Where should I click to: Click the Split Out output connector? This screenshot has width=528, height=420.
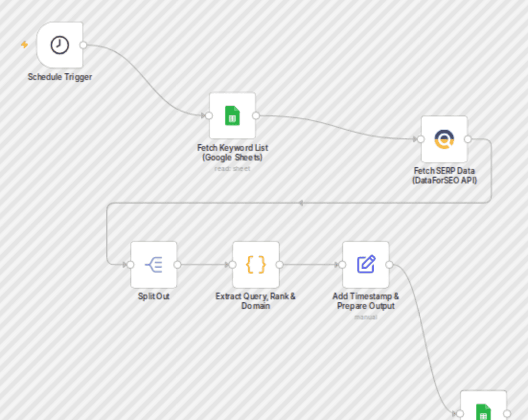177,265
